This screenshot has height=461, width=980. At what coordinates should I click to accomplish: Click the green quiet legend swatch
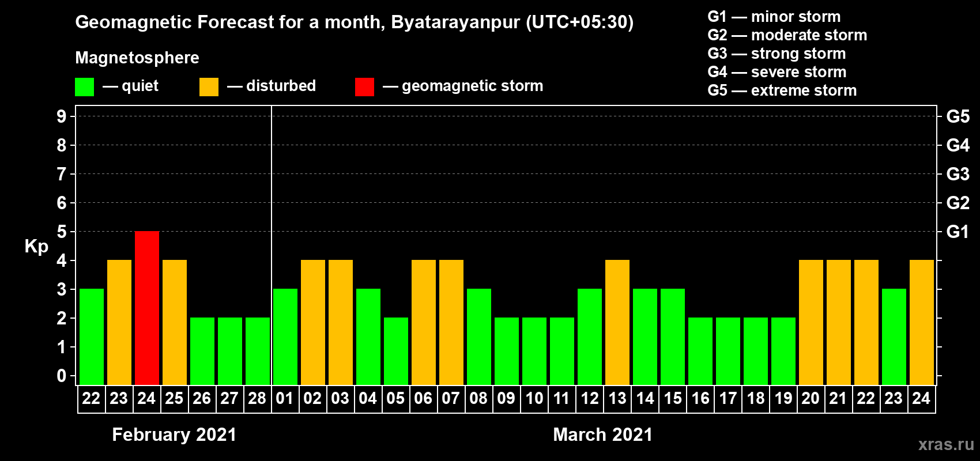point(84,87)
